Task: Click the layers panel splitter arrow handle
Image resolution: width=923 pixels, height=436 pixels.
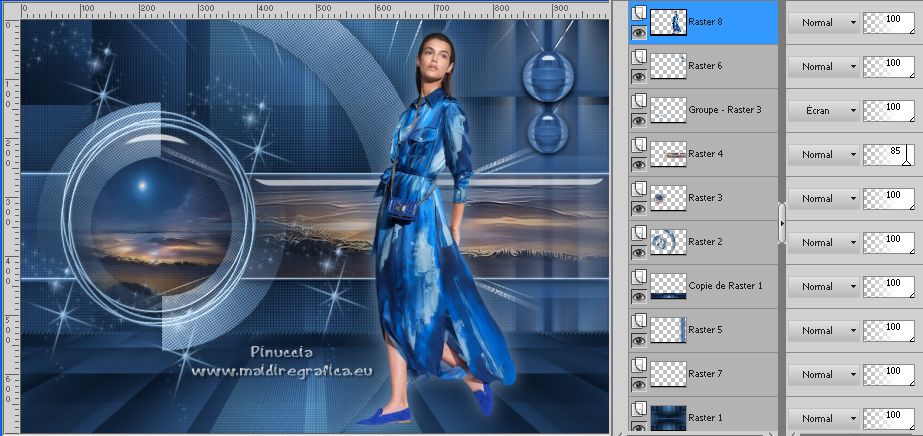Action: 782,224
